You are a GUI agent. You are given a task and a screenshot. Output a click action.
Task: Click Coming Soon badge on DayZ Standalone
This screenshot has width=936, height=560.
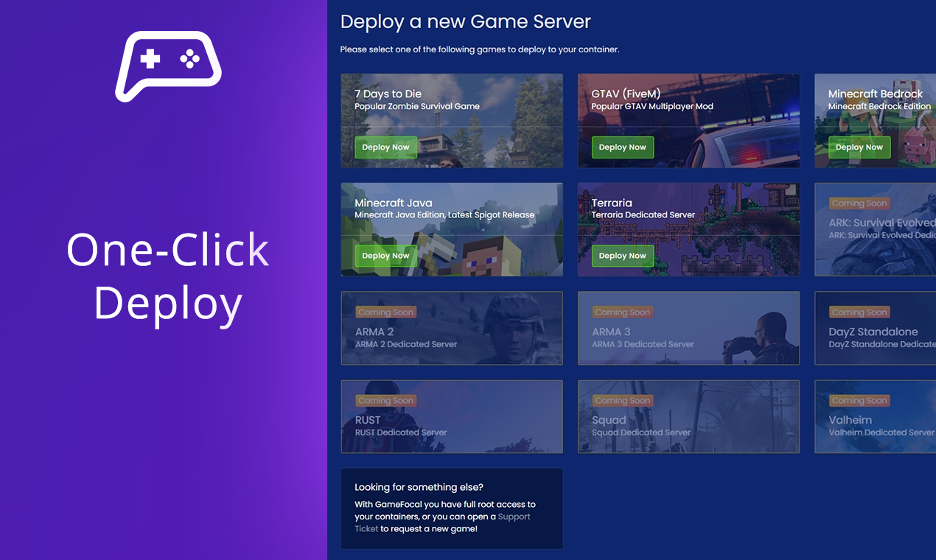click(x=859, y=312)
